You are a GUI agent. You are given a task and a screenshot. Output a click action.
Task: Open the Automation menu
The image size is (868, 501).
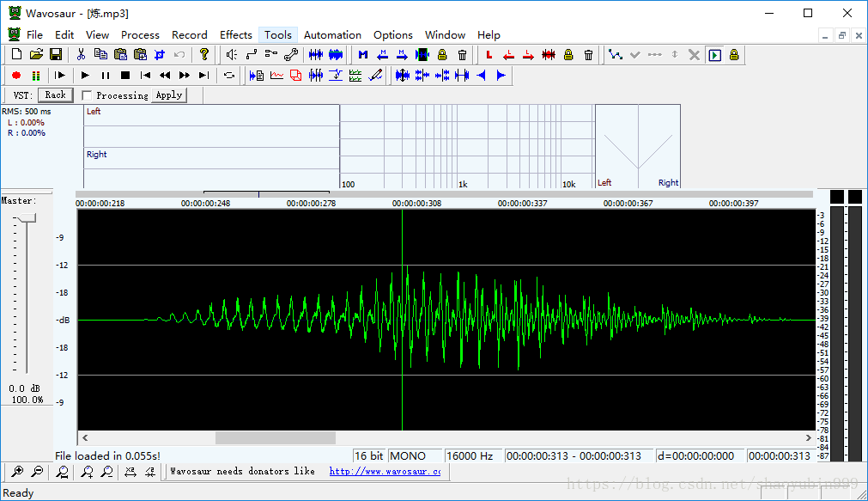332,35
